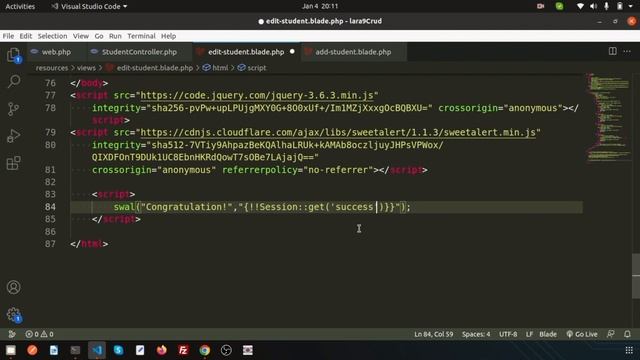Launch FileZilla from the taskbar
The height and width of the screenshot is (360, 640).
tap(183, 350)
